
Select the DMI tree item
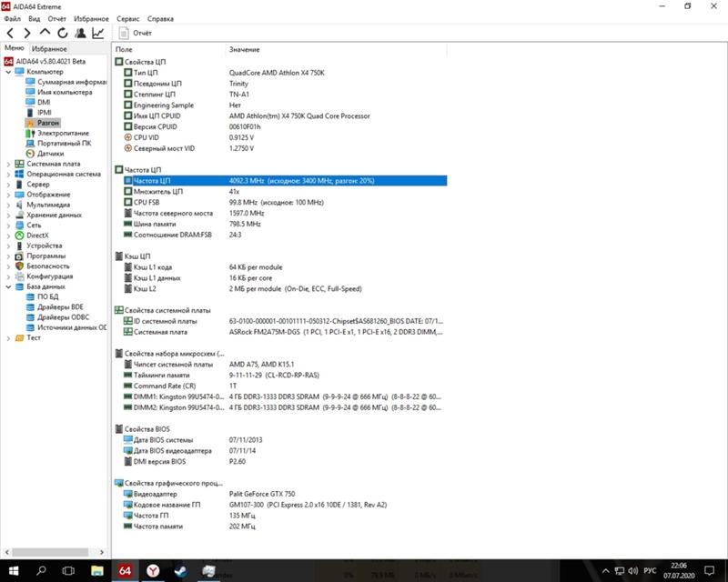(x=38, y=102)
